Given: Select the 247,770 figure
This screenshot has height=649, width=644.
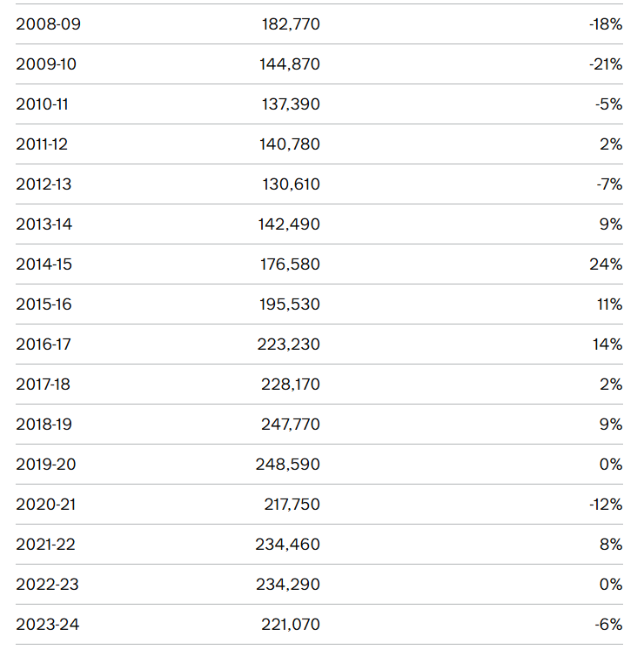Looking at the screenshot, I should pyautogui.click(x=291, y=425).
